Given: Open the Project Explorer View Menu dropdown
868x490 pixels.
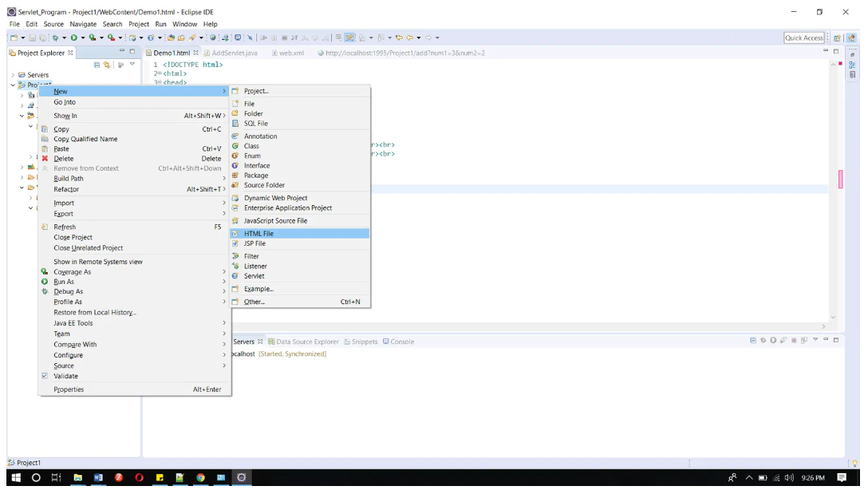Looking at the screenshot, I should 132,65.
